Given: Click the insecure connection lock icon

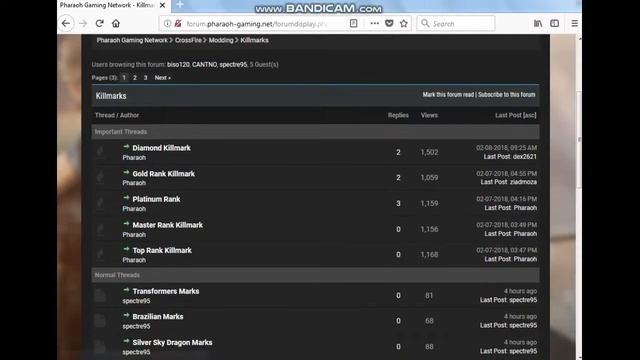Looking at the screenshot, I should [x=178, y=24].
